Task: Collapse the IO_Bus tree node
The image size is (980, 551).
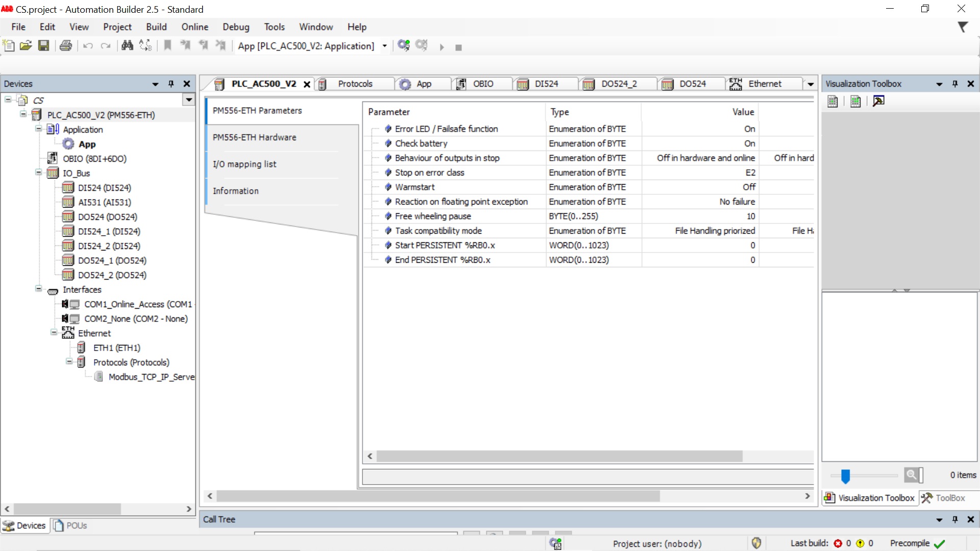Action: (39, 172)
